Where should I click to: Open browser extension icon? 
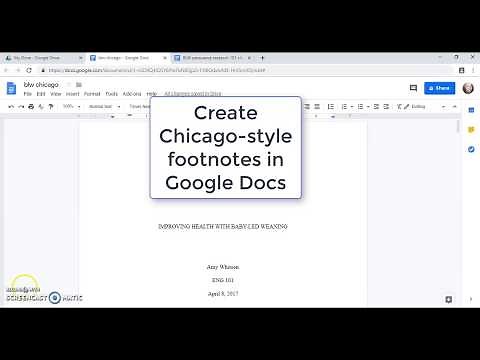(x=462, y=70)
